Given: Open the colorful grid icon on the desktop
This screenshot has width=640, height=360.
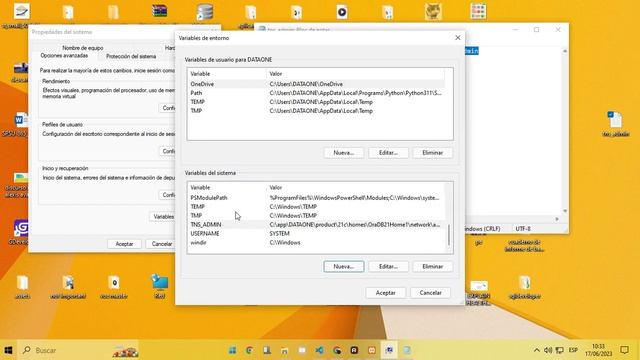Looking at the screenshot, I should coord(478,11).
